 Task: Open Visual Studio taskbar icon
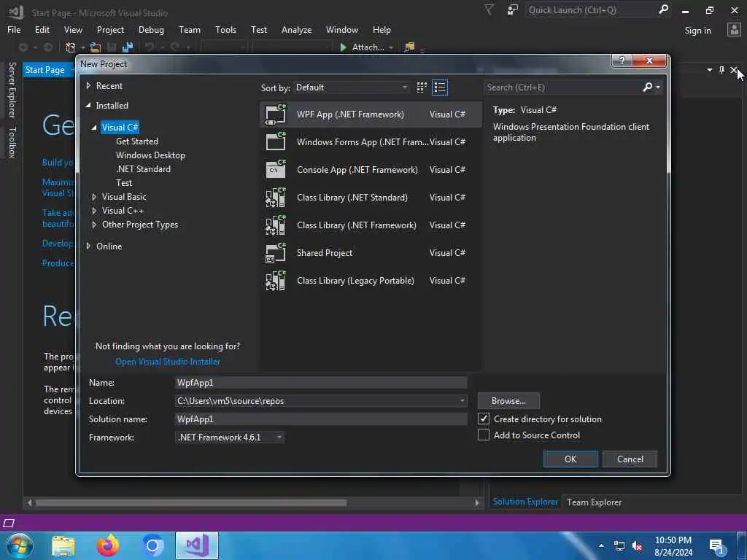tap(197, 545)
